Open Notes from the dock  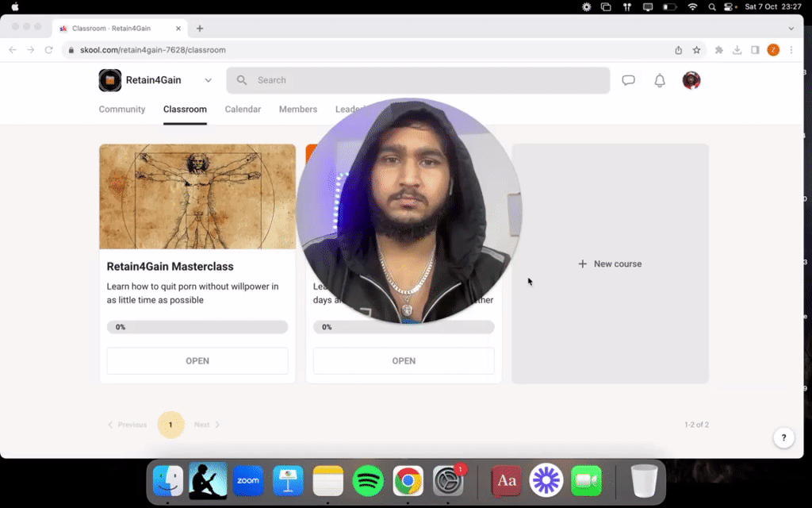(x=327, y=481)
